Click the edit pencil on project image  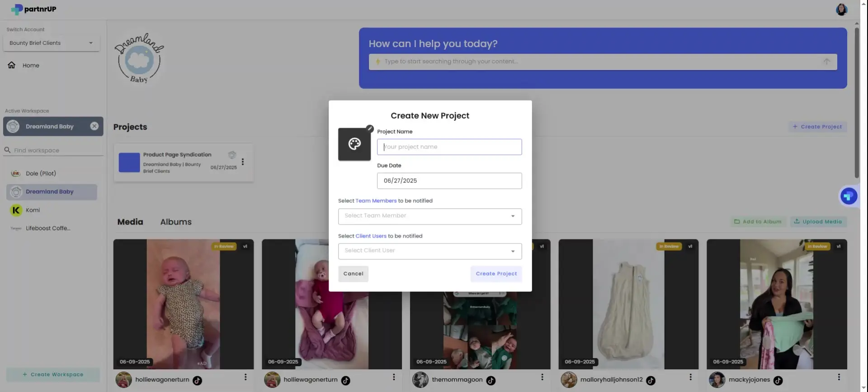pyautogui.click(x=370, y=129)
